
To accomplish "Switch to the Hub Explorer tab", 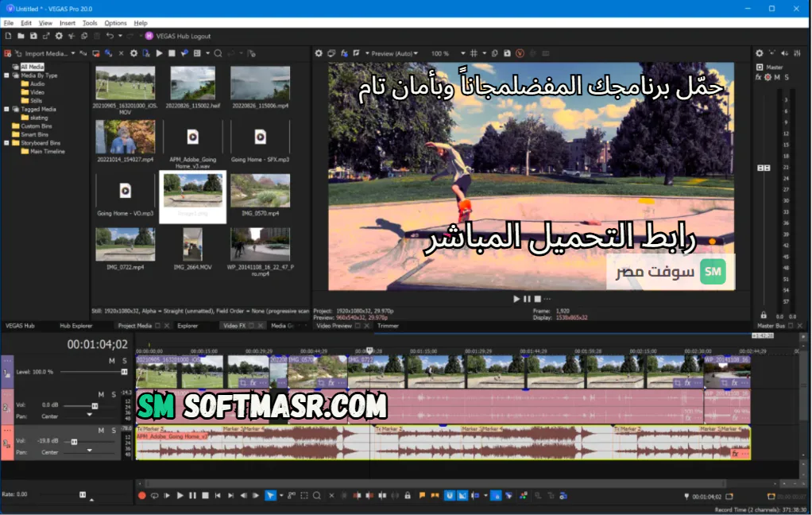I will (x=75, y=326).
